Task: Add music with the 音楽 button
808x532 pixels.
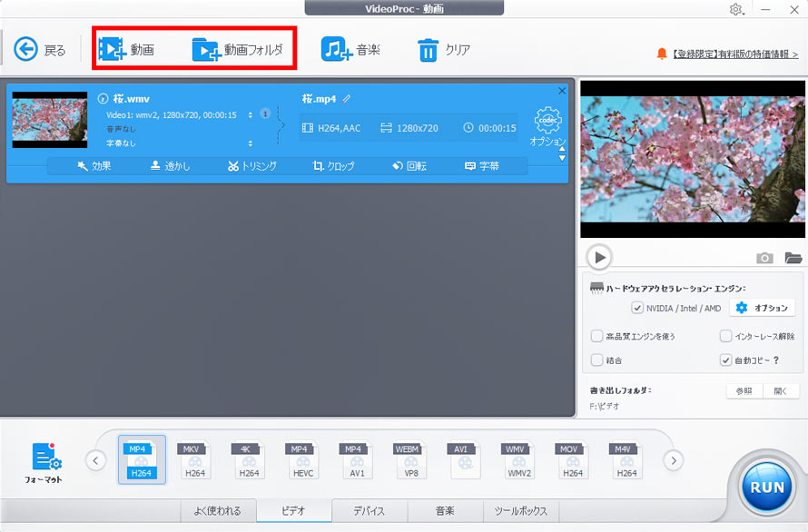Action: pos(350,50)
